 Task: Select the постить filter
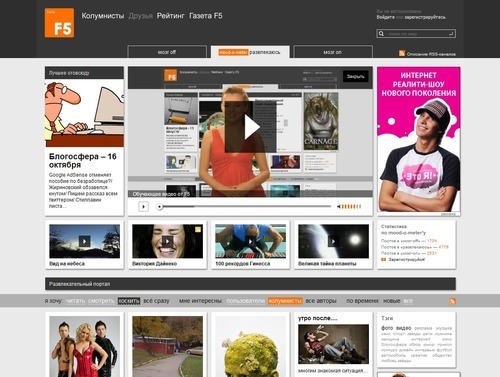(x=129, y=301)
